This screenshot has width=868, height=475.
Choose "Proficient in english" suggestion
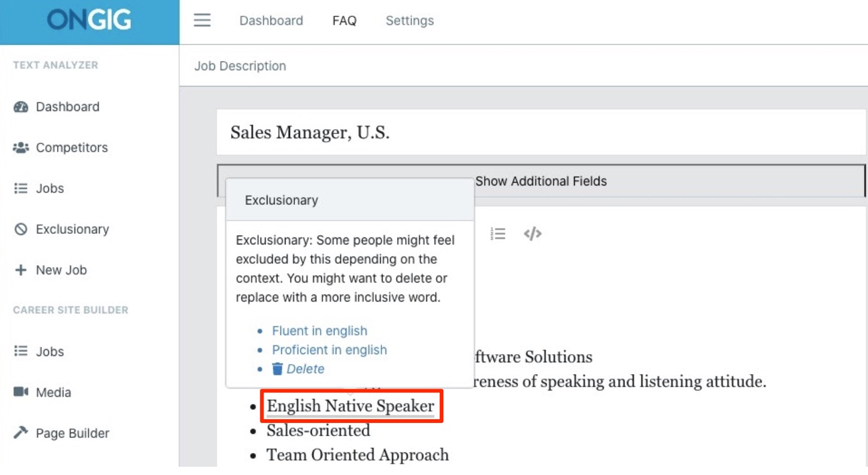click(329, 350)
